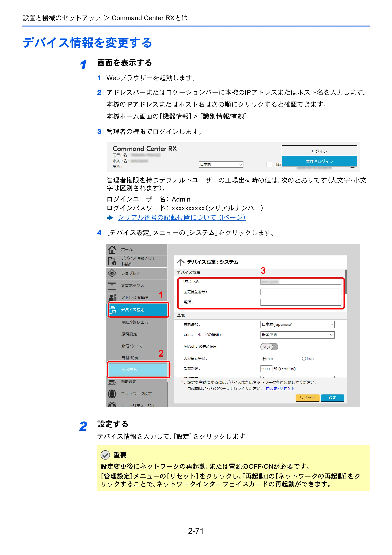Click the ネットワーク設定 sidebar label
The image size is (392, 555).
(x=137, y=394)
